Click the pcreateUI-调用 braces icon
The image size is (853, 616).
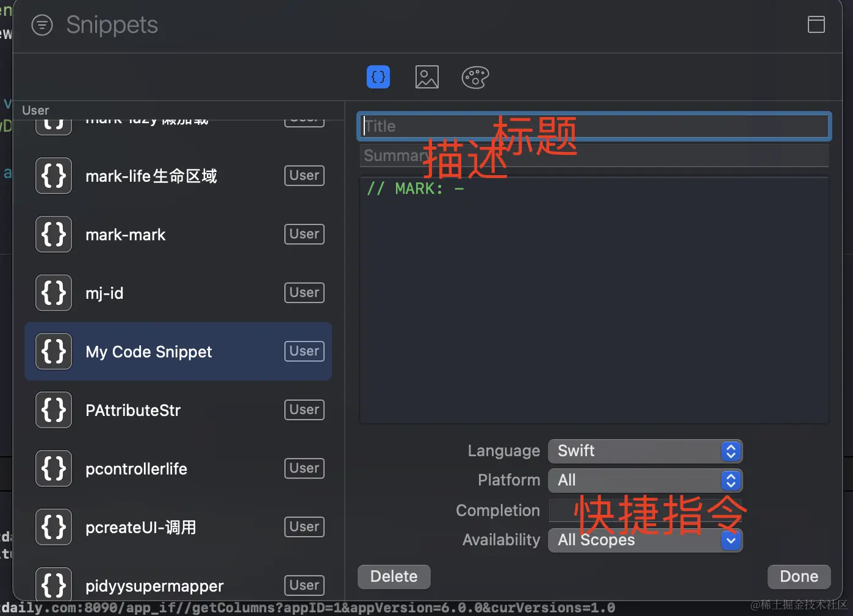[x=54, y=527]
